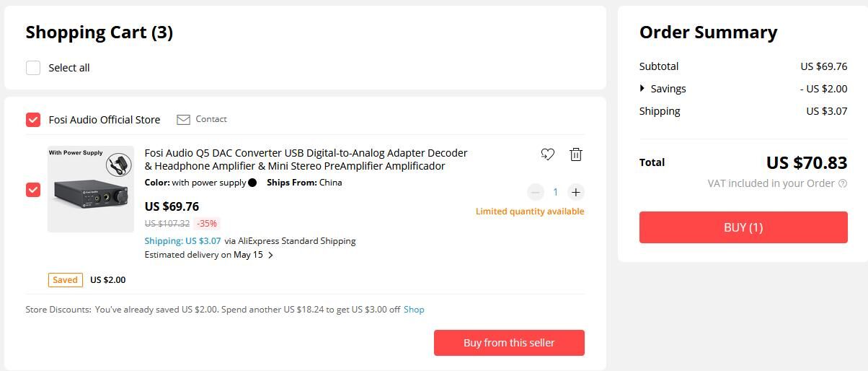Click Buy from this seller button
This screenshot has width=868, height=371.
coord(509,343)
